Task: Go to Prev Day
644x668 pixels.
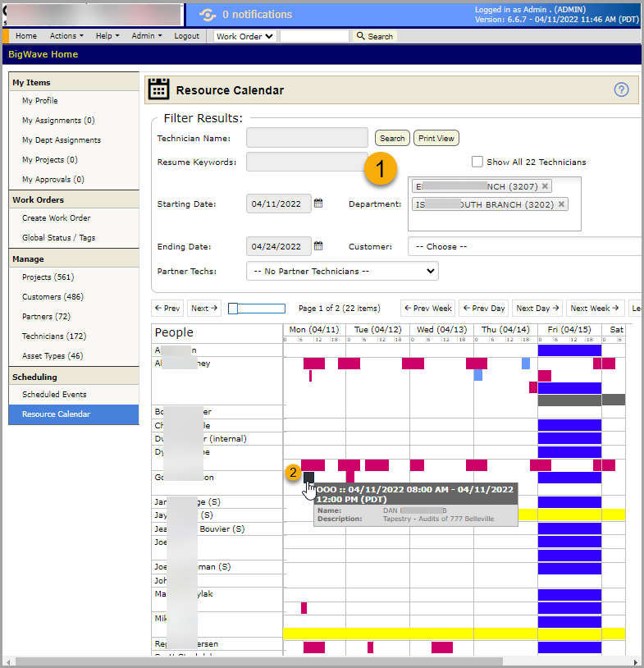Action: (x=483, y=308)
